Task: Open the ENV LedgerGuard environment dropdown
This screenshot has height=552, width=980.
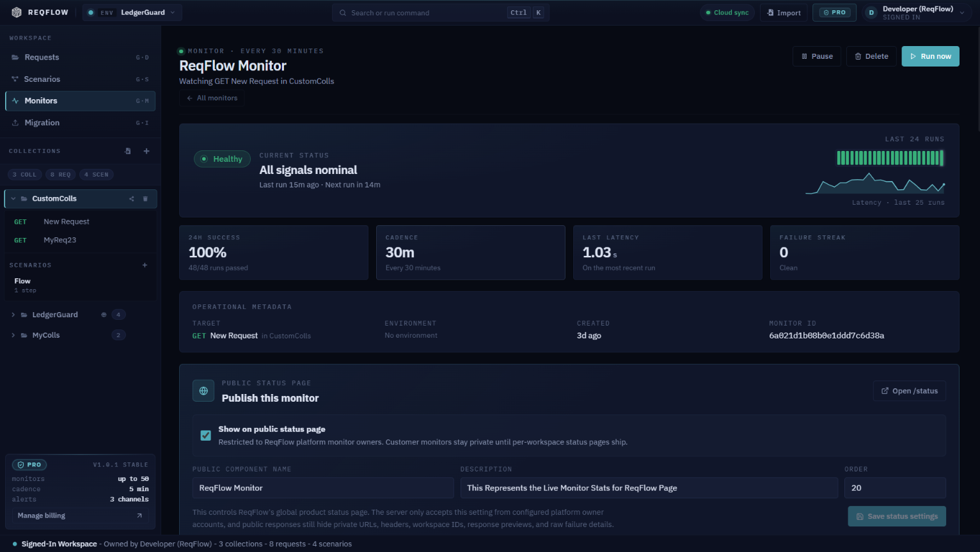Action: tap(132, 13)
